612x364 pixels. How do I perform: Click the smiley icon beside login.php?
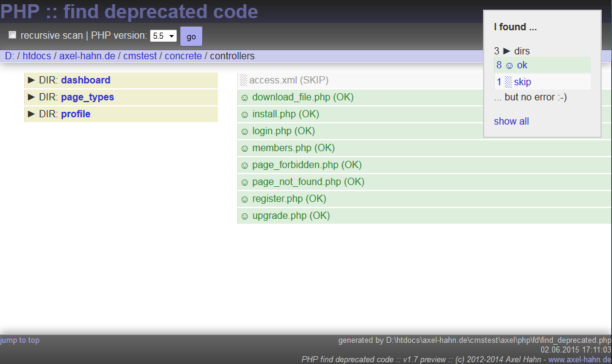click(x=245, y=132)
